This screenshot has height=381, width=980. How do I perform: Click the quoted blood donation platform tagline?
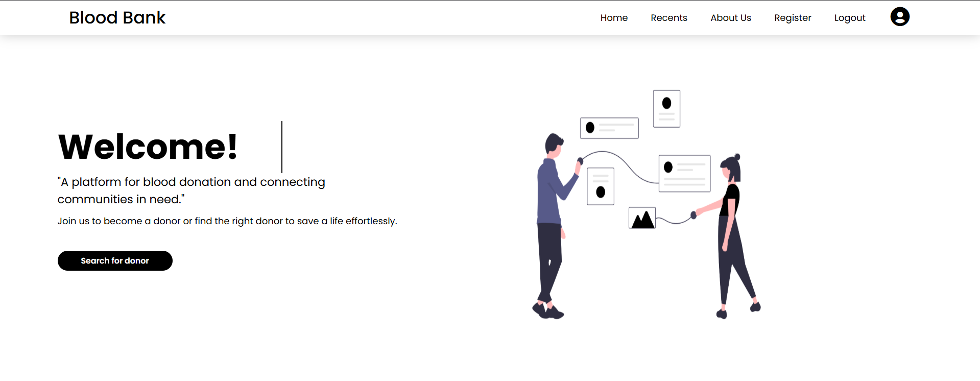click(x=191, y=190)
